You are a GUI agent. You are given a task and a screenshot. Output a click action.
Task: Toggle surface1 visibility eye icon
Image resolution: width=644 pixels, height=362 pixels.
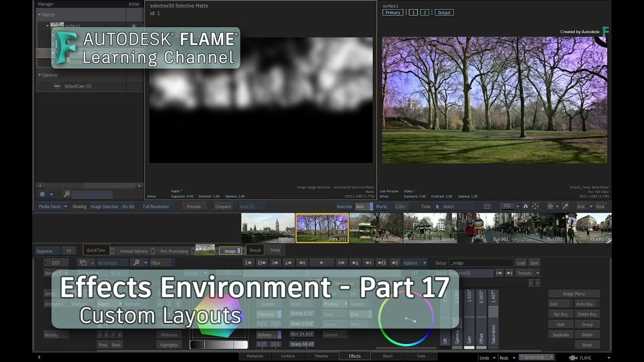pyautogui.click(x=134, y=25)
